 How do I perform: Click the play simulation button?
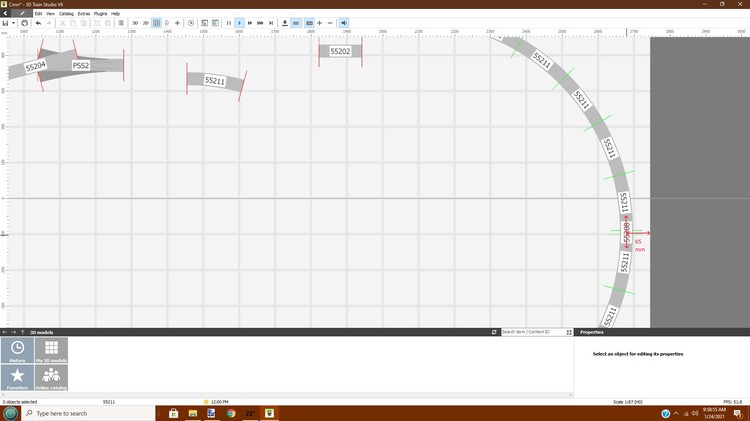point(240,23)
